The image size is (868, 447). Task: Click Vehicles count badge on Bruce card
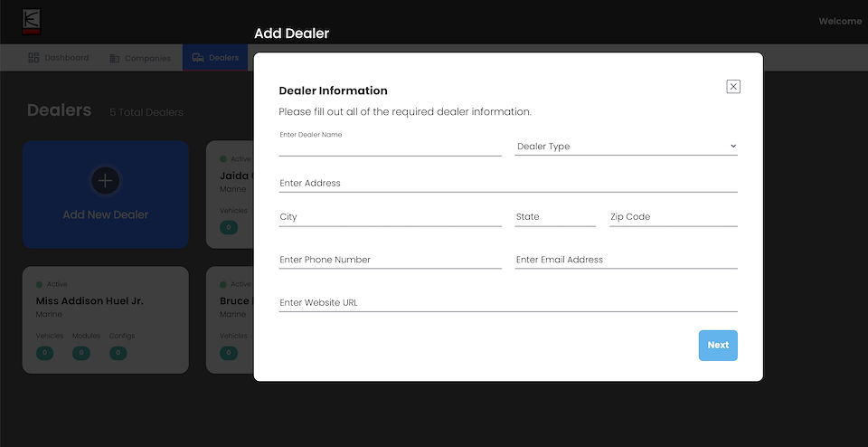point(229,352)
